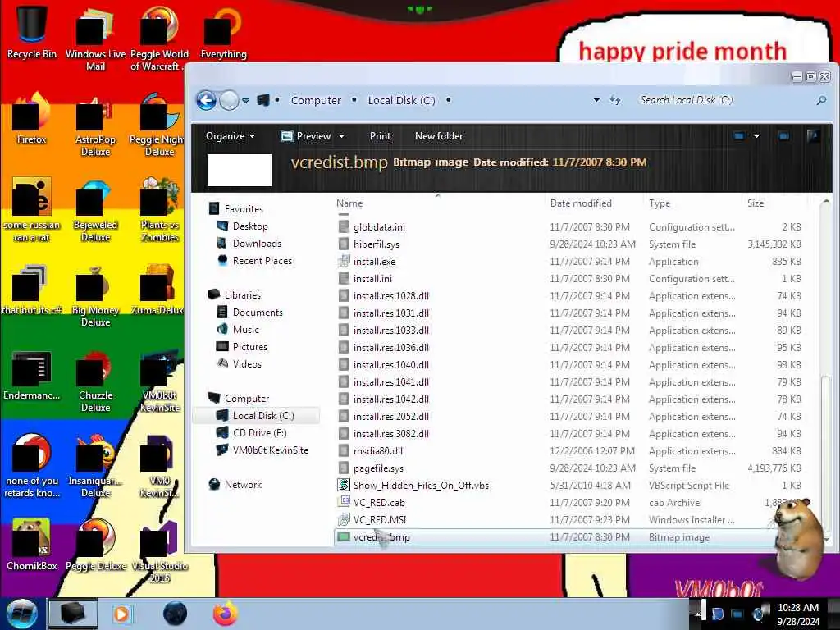The image size is (840, 630).
Task: Select the Plants vs Zombies desktop icon
Action: (160, 210)
